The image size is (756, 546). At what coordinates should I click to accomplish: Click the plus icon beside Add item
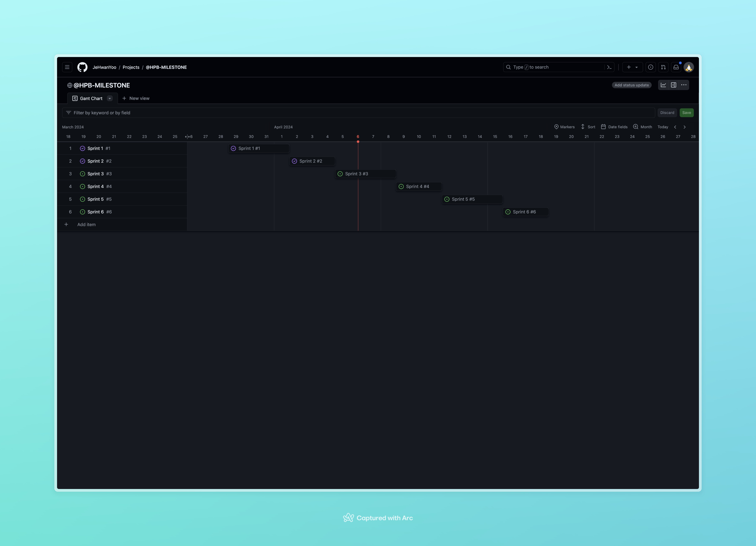66,224
